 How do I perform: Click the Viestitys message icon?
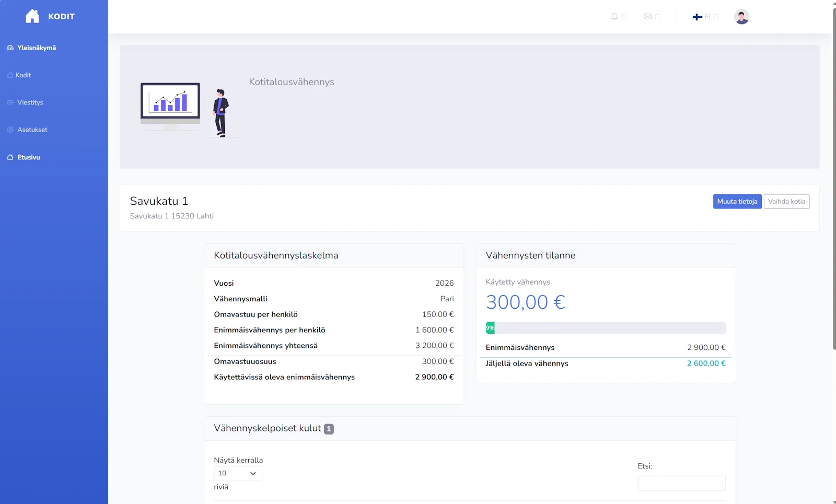[10, 102]
